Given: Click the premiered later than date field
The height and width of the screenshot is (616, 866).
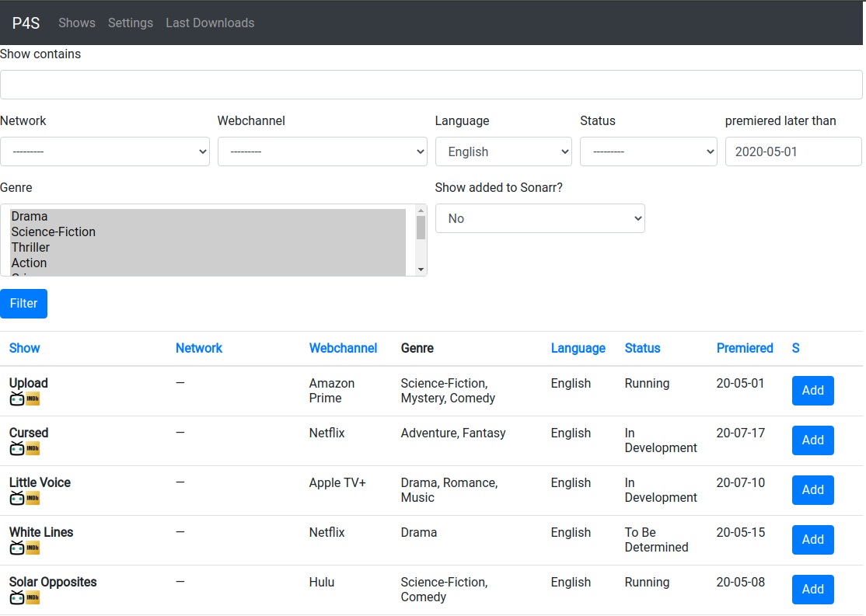Looking at the screenshot, I should click(x=794, y=151).
